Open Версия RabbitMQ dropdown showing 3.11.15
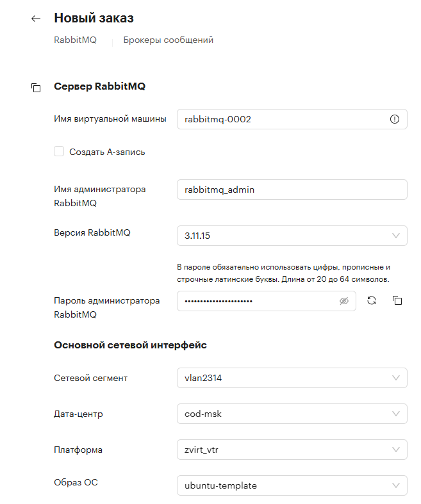Screen dimensions: 421x504 (292, 236)
